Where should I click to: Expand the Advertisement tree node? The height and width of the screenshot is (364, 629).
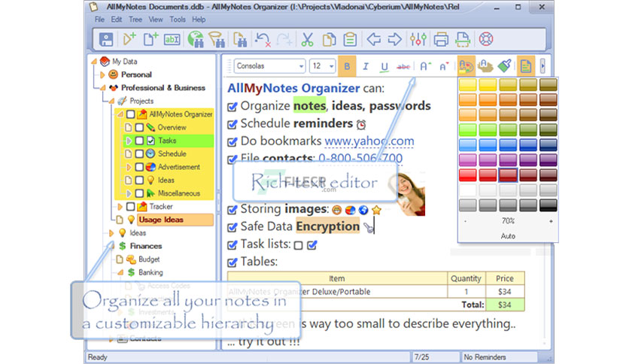click(129, 167)
